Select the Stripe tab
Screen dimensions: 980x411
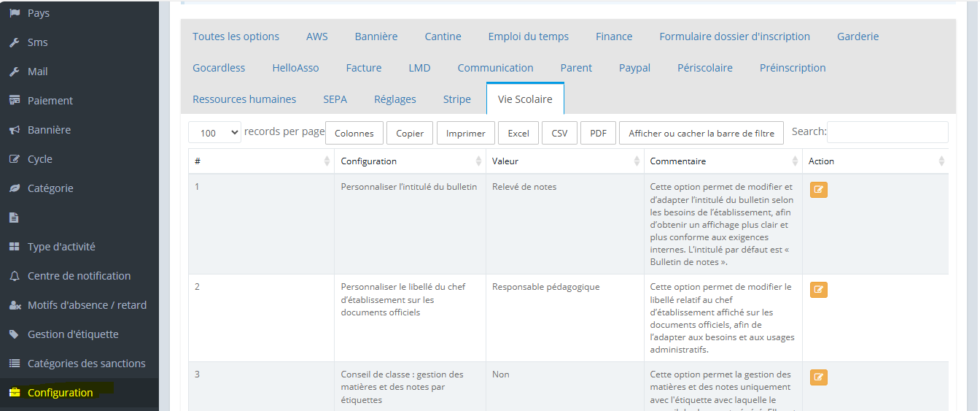456,99
